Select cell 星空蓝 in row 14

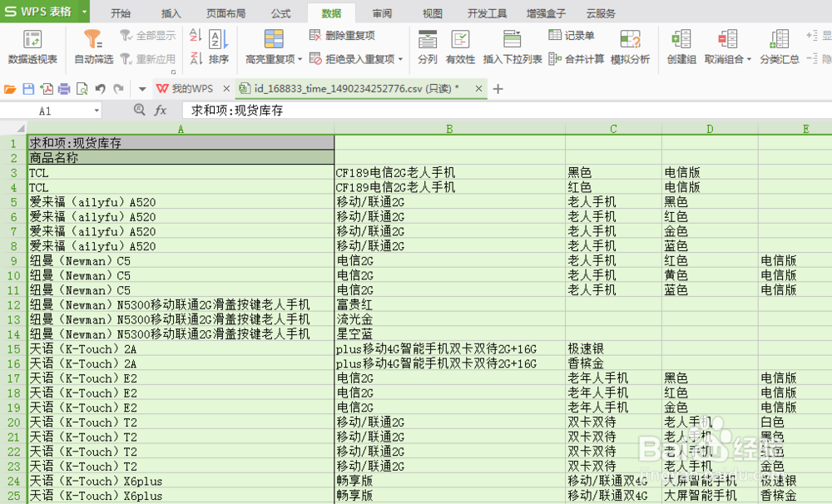pyautogui.click(x=450, y=334)
